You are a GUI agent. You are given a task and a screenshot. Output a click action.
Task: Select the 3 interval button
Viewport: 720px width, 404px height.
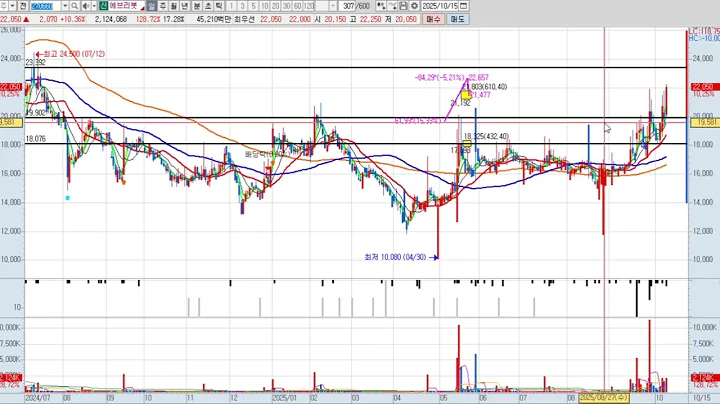(x=242, y=6)
